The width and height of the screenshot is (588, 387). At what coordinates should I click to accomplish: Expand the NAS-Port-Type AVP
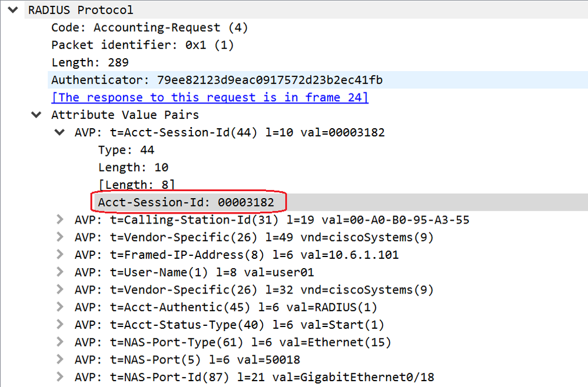(x=59, y=342)
